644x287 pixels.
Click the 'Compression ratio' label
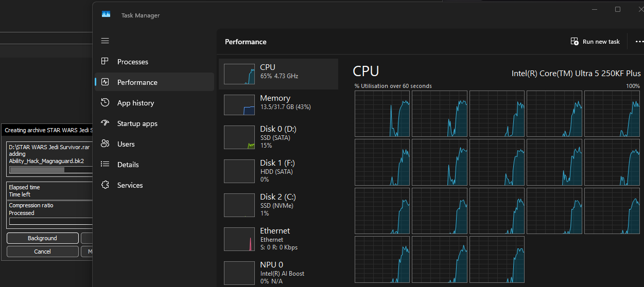31,205
